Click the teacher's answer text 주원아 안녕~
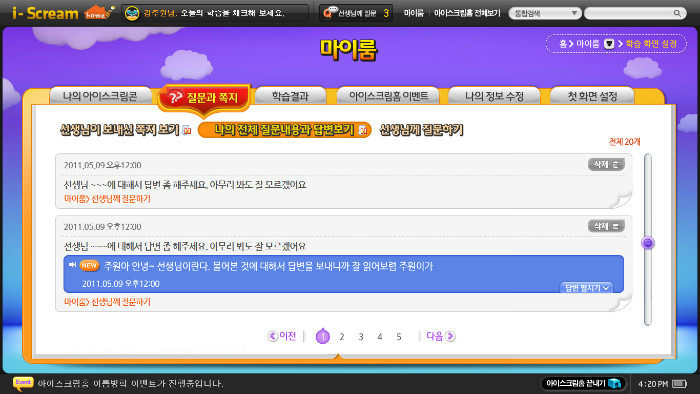The image size is (700, 394). coord(268,266)
